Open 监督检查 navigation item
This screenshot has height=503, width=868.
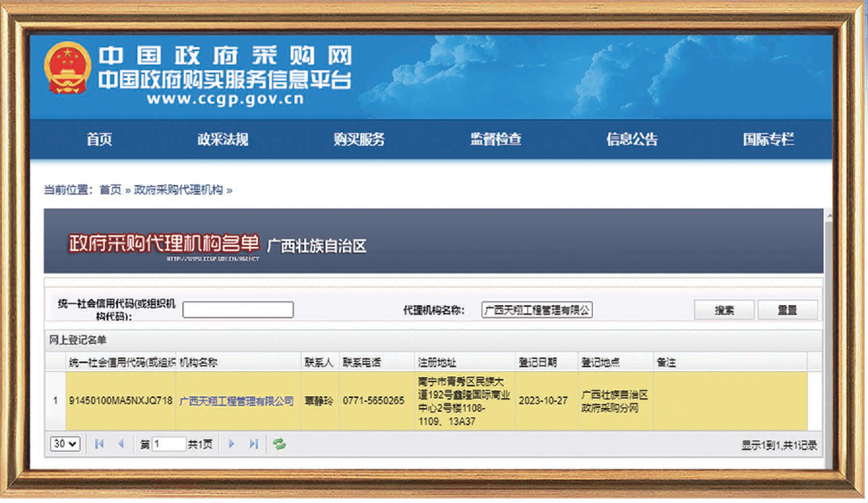tap(496, 139)
